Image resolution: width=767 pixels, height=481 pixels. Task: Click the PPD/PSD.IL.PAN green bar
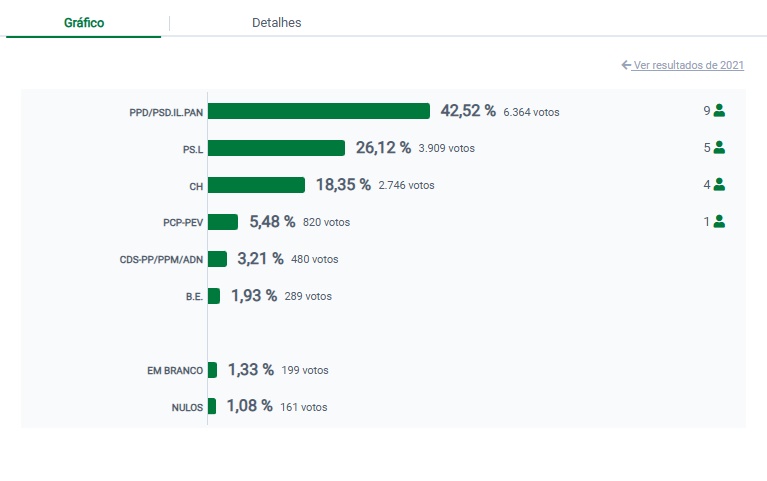point(318,111)
